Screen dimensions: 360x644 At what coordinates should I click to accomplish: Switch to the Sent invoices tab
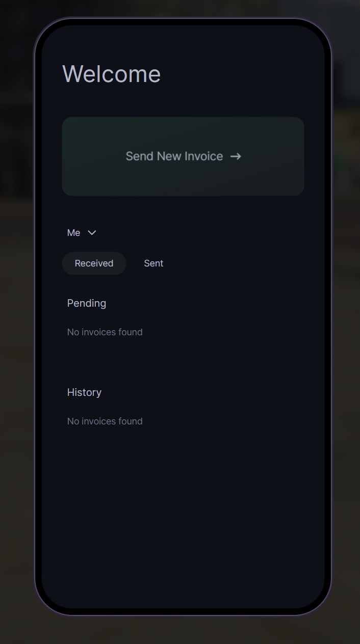[x=153, y=263]
